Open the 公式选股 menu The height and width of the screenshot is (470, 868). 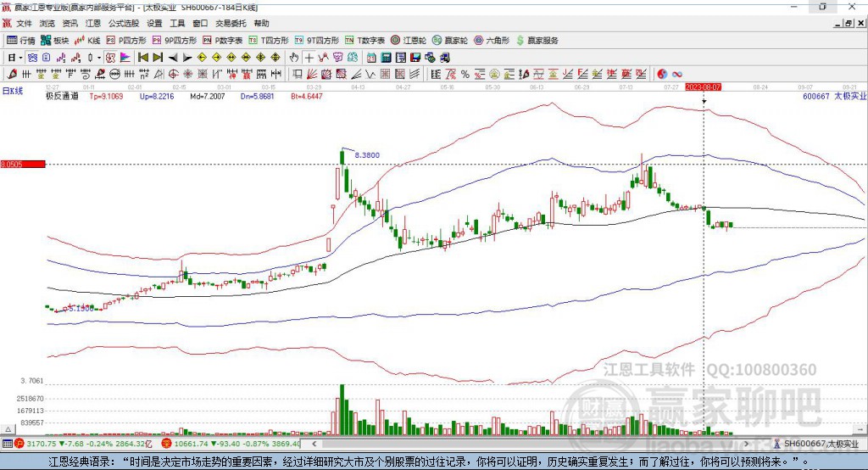(124, 23)
